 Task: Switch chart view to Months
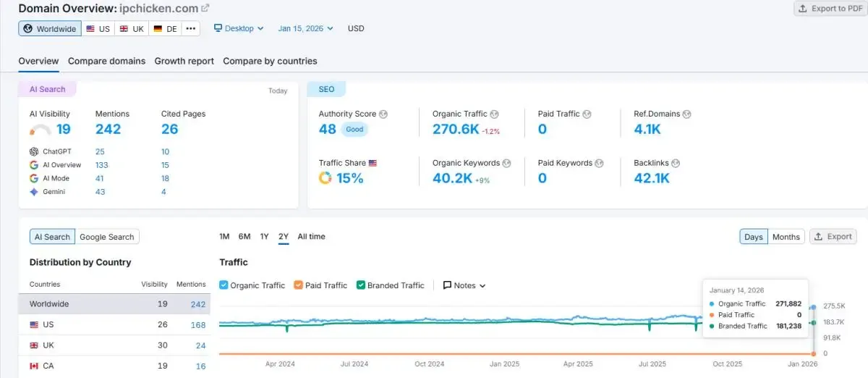786,237
